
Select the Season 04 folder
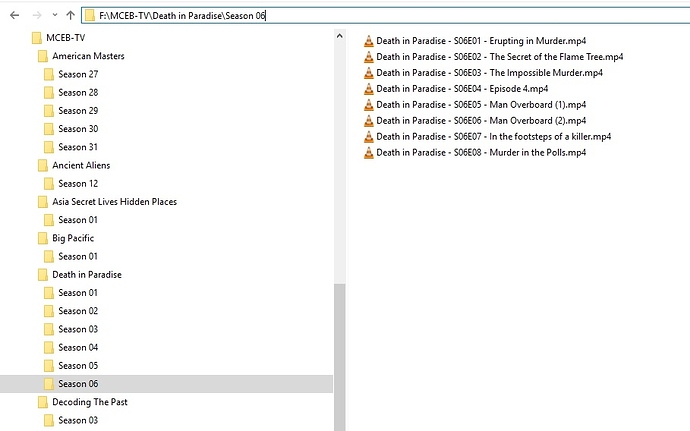[x=78, y=347]
